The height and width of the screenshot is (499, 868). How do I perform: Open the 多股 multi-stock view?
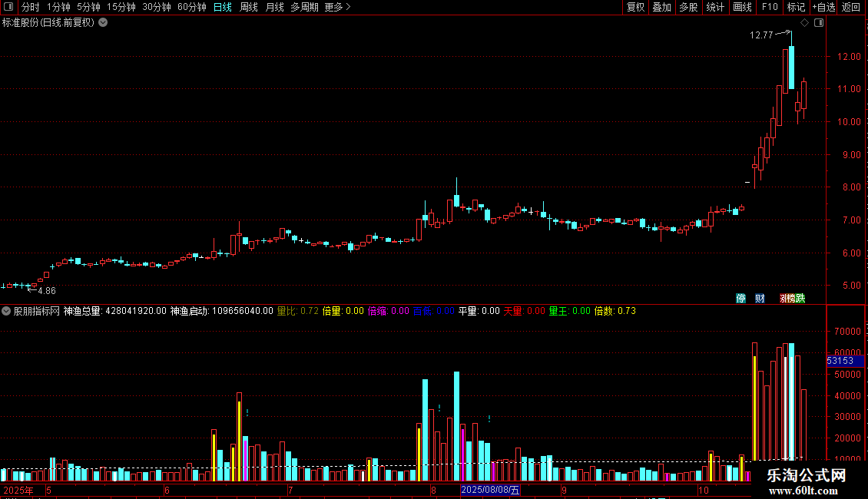click(x=688, y=7)
